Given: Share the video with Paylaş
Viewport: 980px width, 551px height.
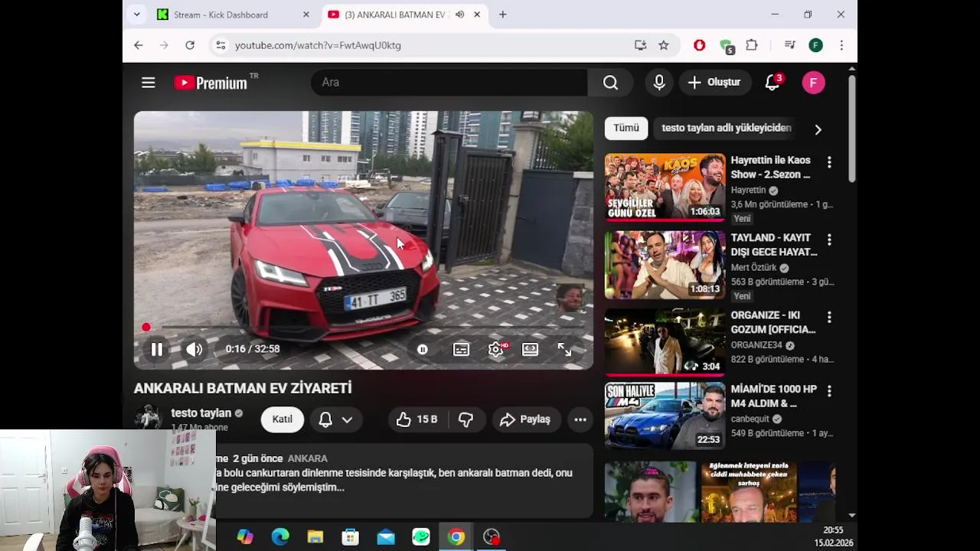Looking at the screenshot, I should click(x=525, y=419).
